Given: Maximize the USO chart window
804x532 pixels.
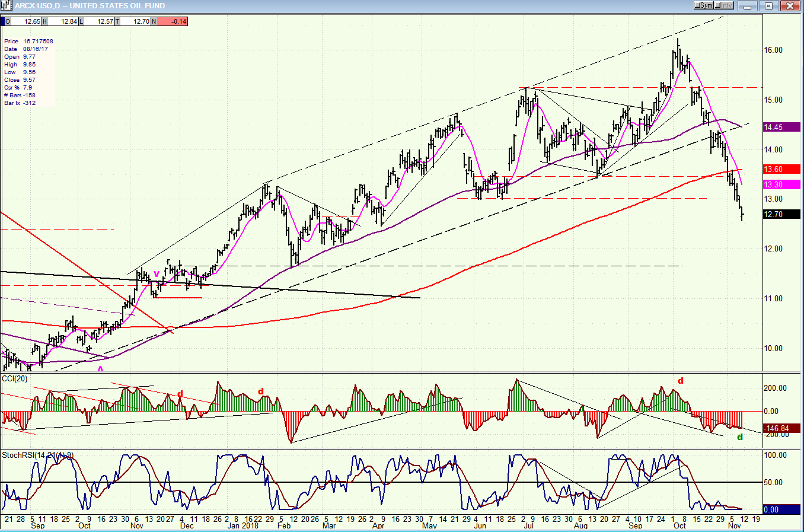Looking at the screenshot, I should 769,5.
